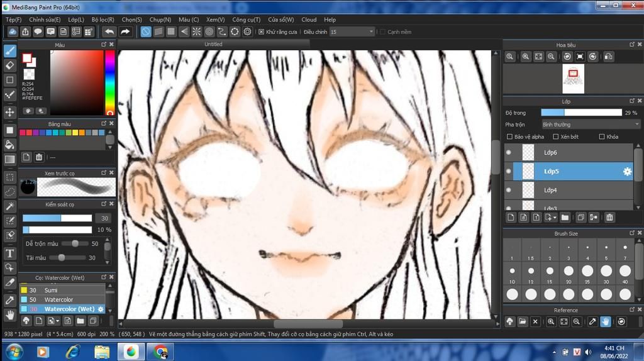Select the Eyedropper tool

(x=10, y=300)
